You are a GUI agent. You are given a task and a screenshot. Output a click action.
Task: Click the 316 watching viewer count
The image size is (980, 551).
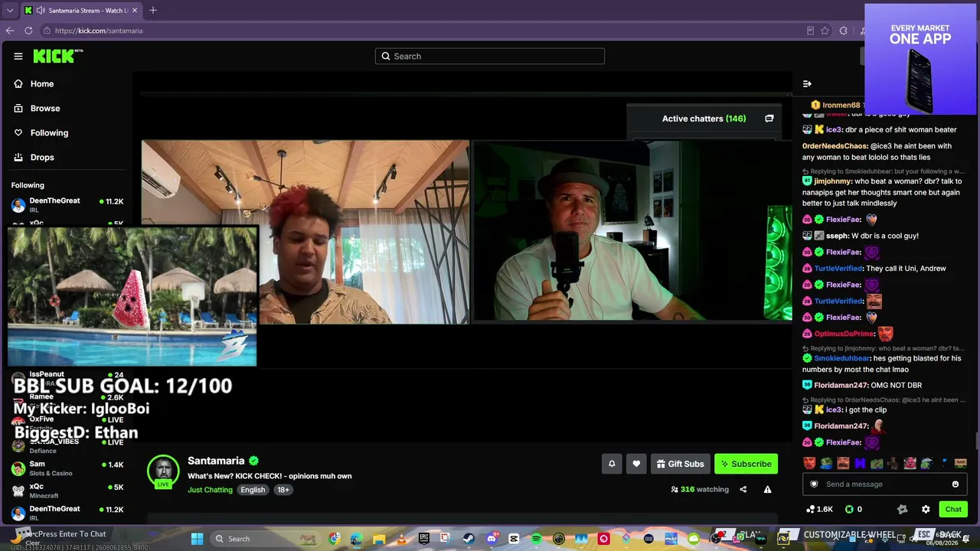(700, 490)
